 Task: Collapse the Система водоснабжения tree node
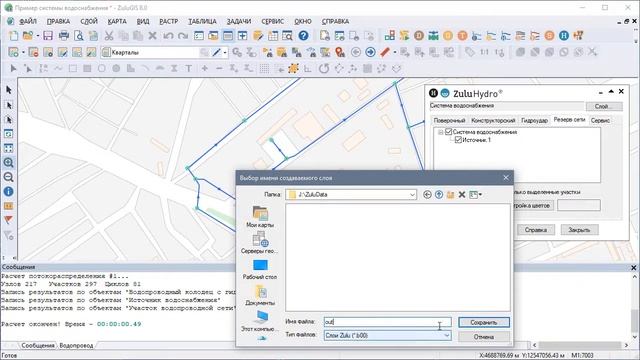pyautogui.click(x=440, y=132)
